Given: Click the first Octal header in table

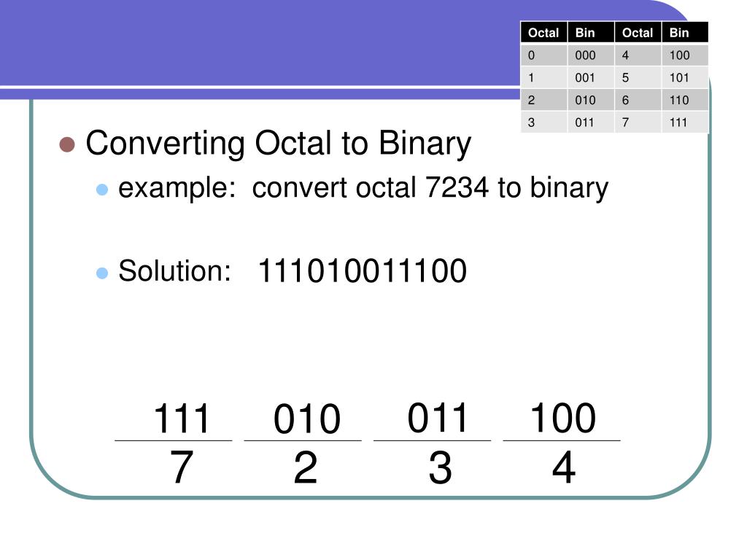Looking at the screenshot, I should (543, 33).
